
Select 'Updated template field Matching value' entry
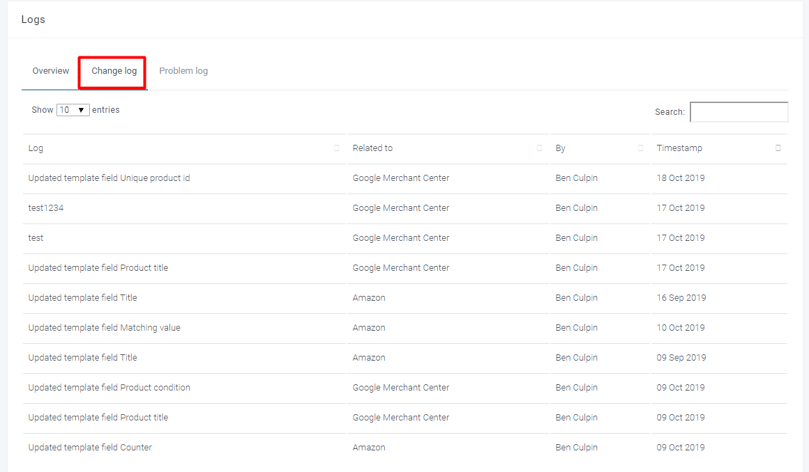click(x=104, y=328)
